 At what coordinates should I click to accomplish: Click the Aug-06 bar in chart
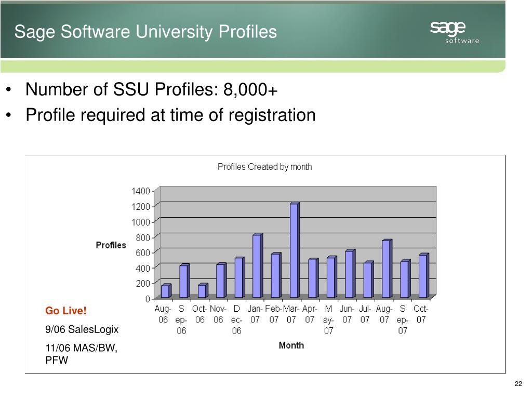tap(166, 291)
